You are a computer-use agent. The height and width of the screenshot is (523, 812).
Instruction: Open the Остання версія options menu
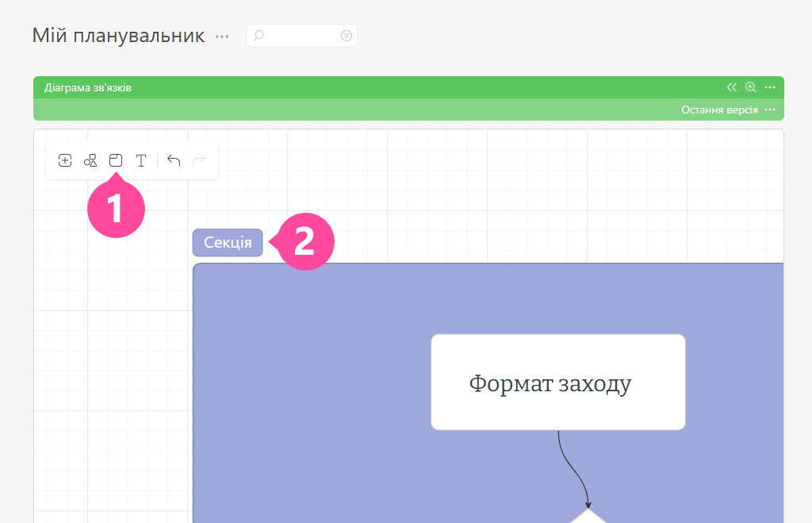770,110
